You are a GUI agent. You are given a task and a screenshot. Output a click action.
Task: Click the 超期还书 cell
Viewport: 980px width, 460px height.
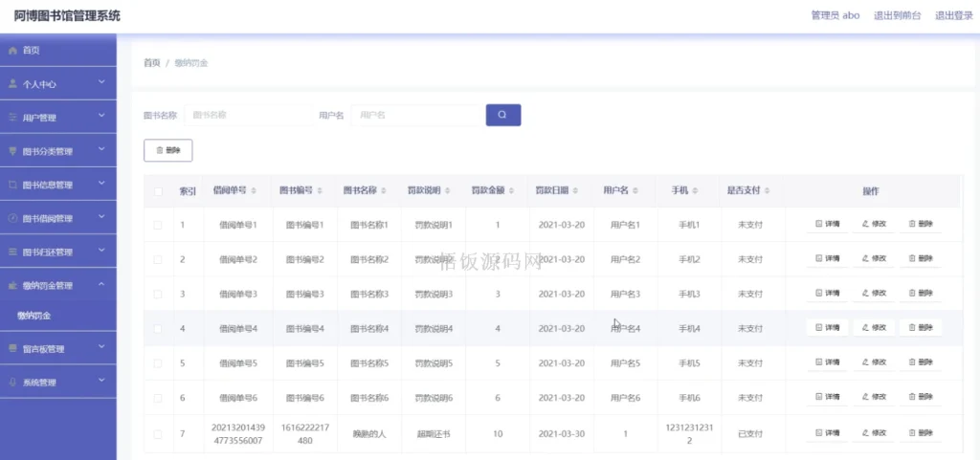tap(434, 434)
